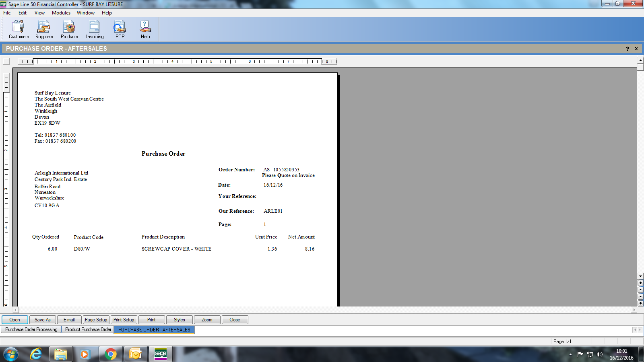
Task: Click the product code D80/W
Action: coord(82,249)
